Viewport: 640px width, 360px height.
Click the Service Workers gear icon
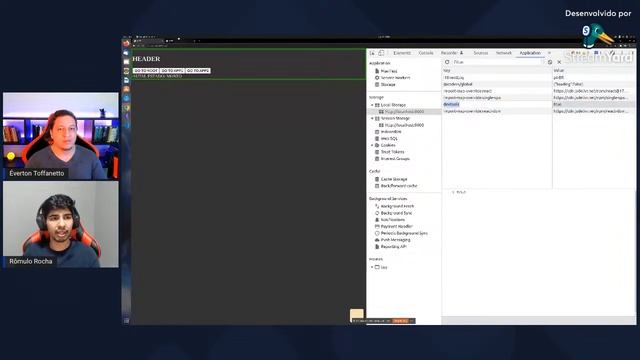click(x=377, y=78)
